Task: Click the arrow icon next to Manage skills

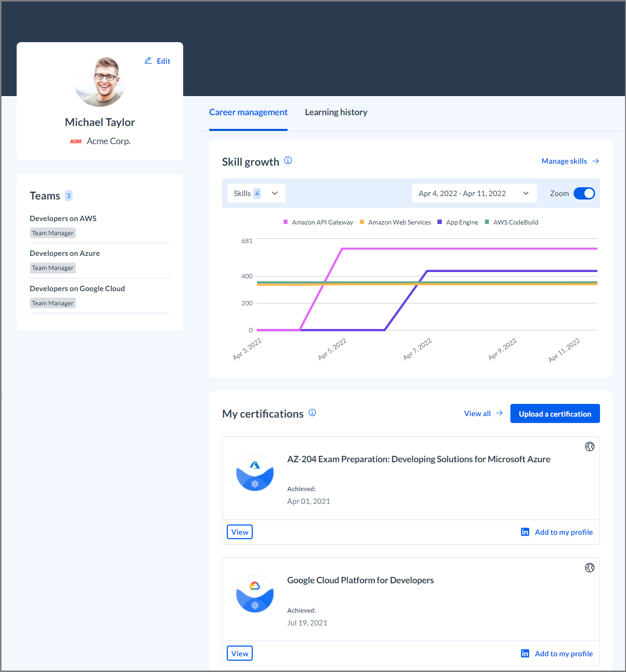Action: coord(596,161)
